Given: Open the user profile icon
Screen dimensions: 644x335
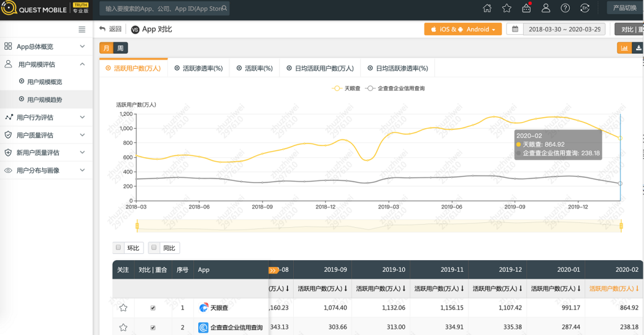Looking at the screenshot, I should [x=545, y=8].
